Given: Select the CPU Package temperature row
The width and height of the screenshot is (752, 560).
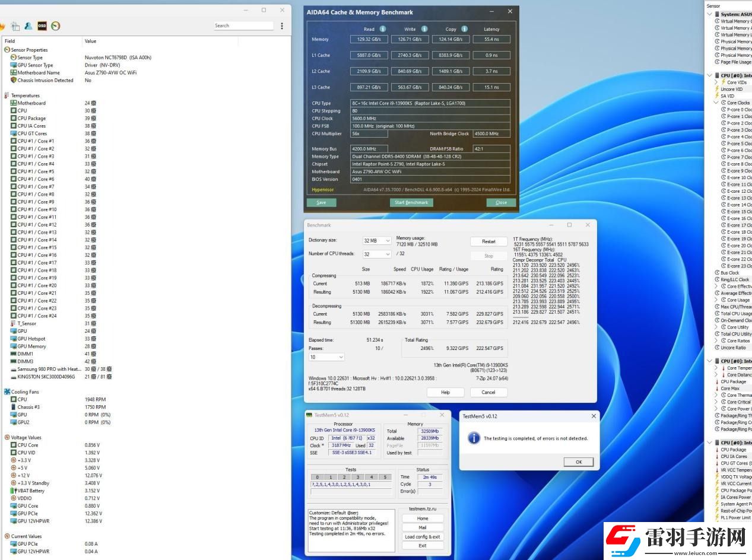Looking at the screenshot, I should (x=147, y=118).
